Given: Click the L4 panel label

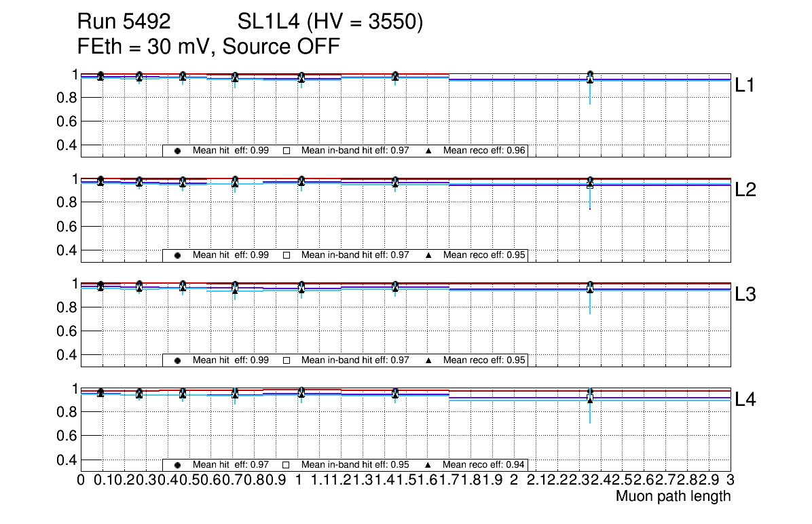Looking at the screenshot, I should [745, 400].
